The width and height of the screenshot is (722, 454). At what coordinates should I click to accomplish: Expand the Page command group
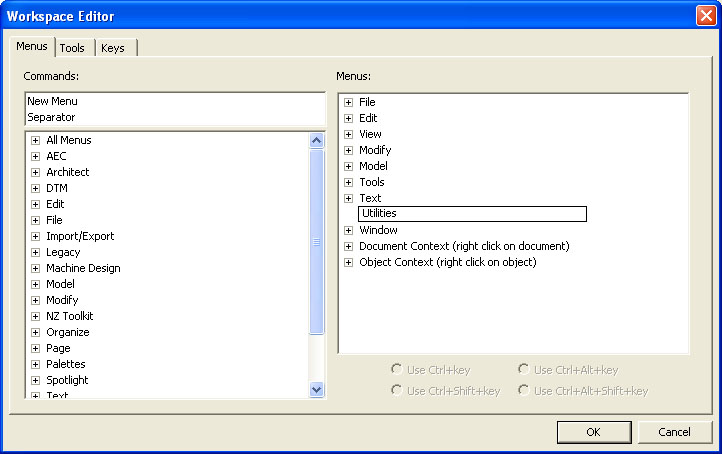[x=35, y=348]
